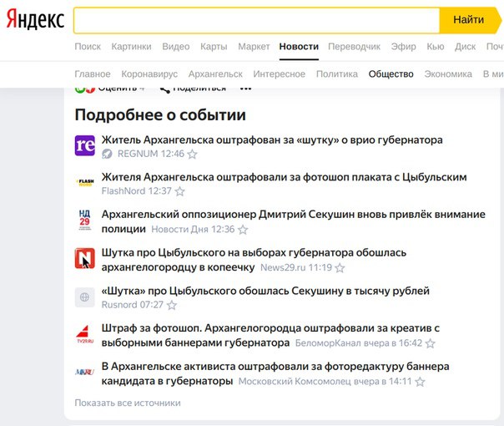Click the Rusnord globe placeholder icon

[x=85, y=297]
